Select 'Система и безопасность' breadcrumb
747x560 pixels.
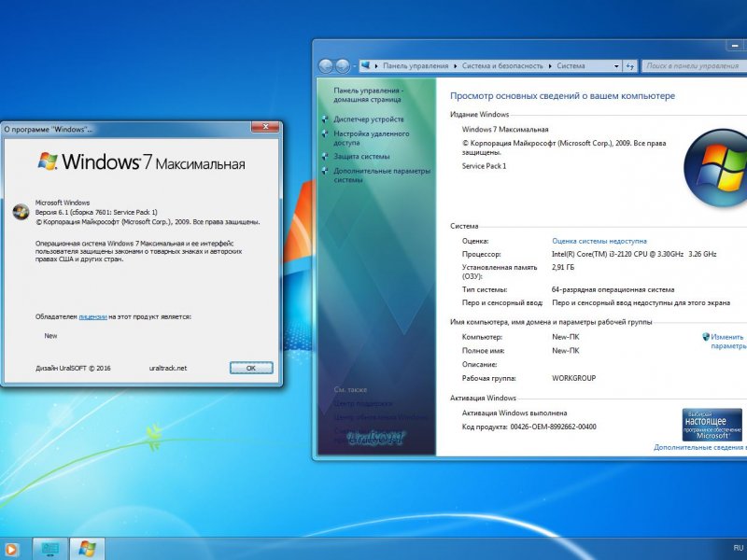click(x=502, y=66)
